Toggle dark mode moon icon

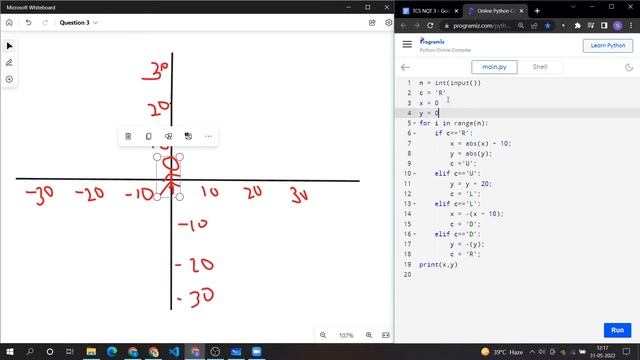[629, 67]
